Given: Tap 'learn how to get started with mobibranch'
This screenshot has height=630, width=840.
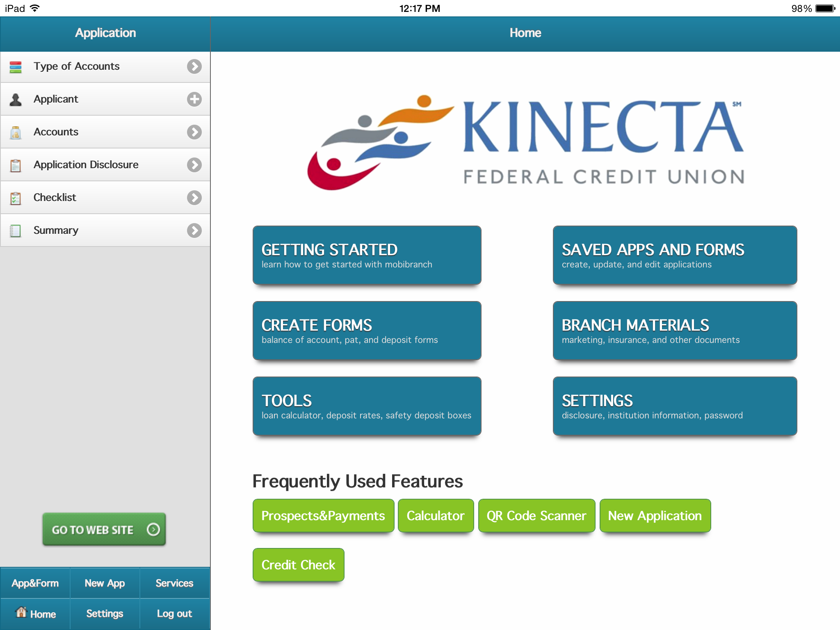Looking at the screenshot, I should [x=347, y=265].
